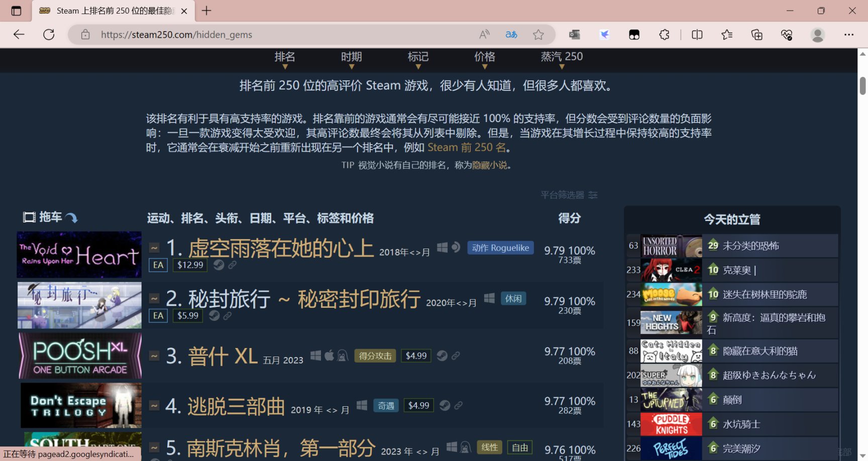Click the movement indicator for game rank 4
This screenshot has width=868, height=461.
coord(154,405)
